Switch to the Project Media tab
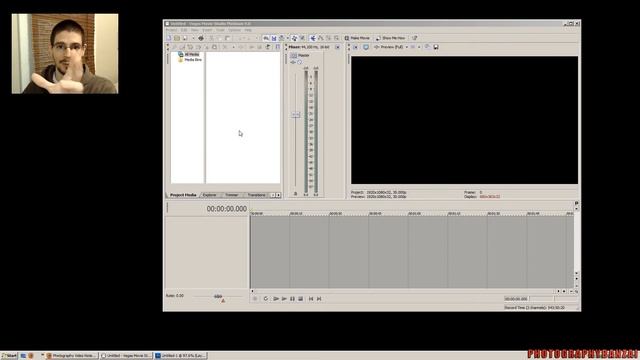The height and width of the screenshot is (360, 640). [183, 195]
